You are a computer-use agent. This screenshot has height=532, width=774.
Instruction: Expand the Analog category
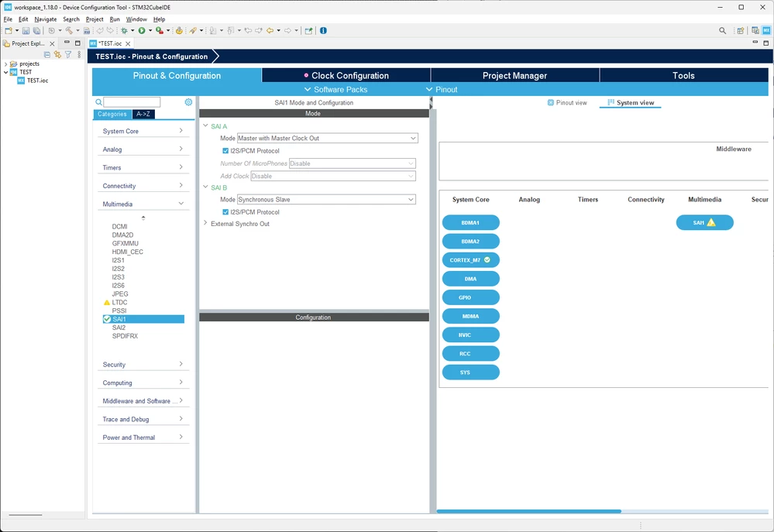143,149
